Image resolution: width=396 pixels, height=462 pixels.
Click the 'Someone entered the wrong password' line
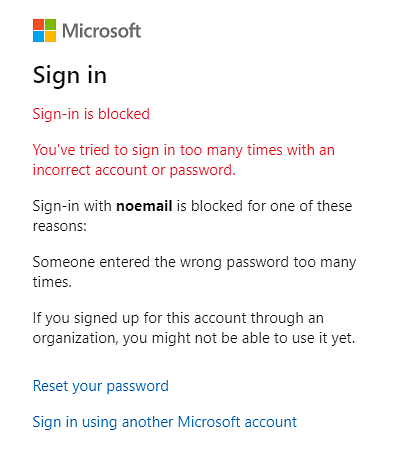(194, 263)
